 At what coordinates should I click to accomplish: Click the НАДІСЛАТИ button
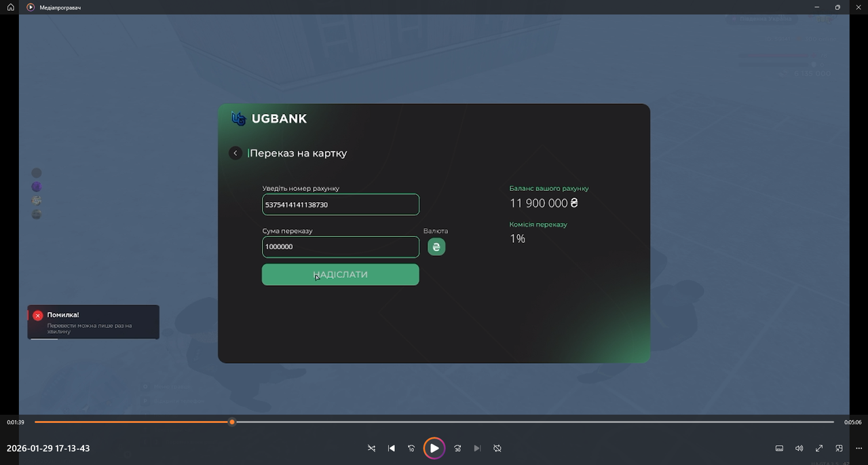coord(341,274)
